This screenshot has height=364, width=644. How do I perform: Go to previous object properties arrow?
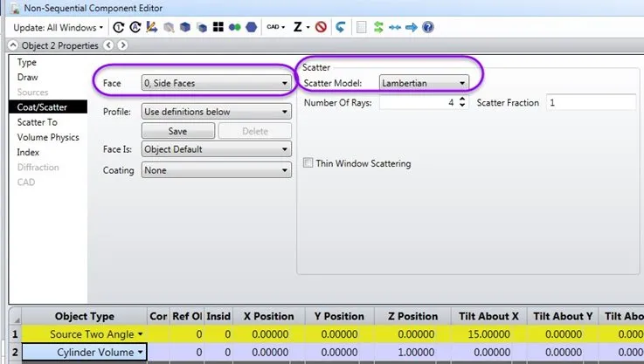pyautogui.click(x=110, y=45)
